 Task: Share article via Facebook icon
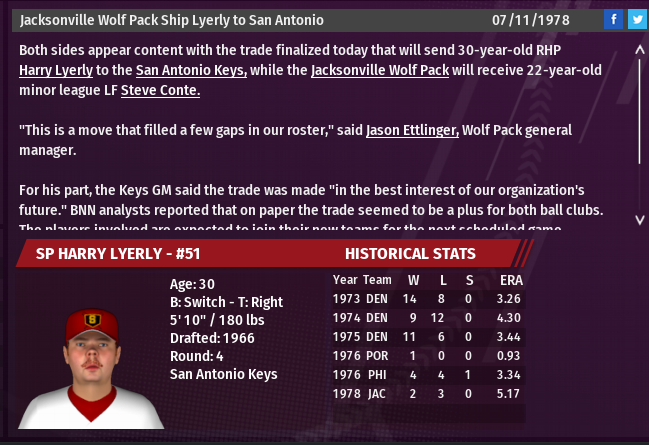pos(613,19)
